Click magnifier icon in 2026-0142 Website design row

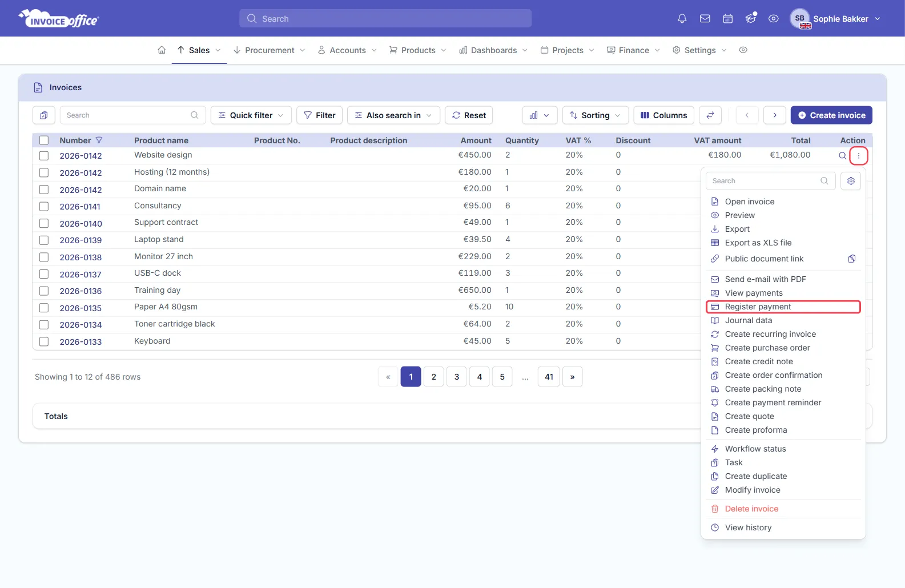(842, 155)
